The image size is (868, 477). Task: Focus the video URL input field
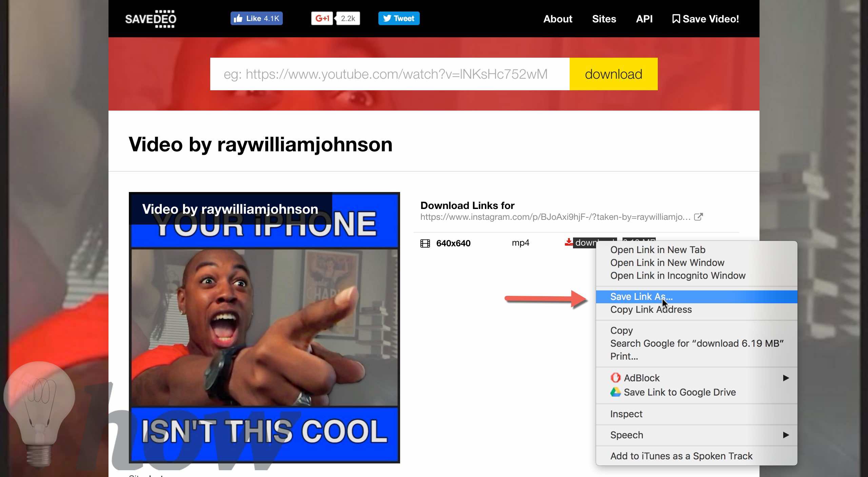(x=390, y=74)
